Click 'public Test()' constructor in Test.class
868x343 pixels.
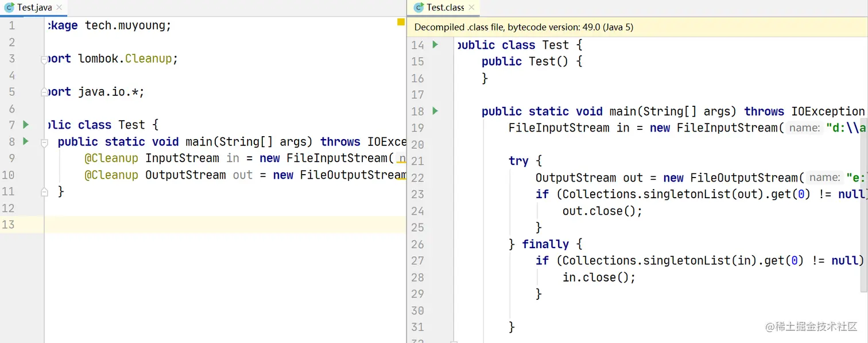tap(525, 61)
